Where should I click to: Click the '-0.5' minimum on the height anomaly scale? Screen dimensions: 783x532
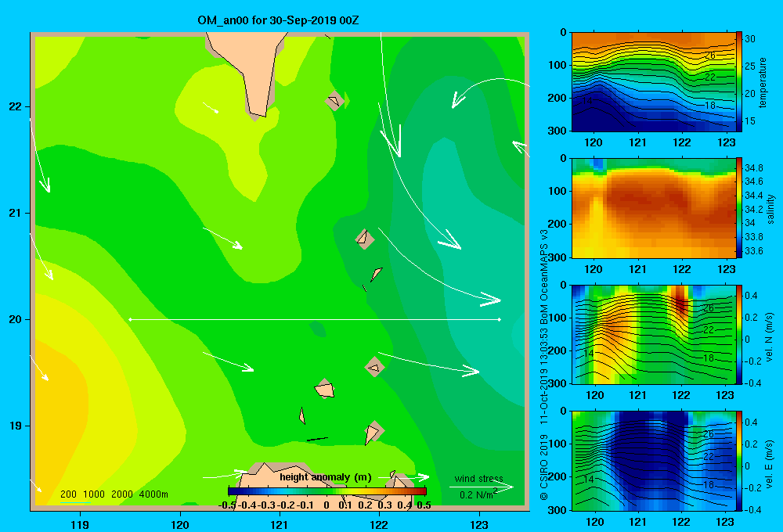click(227, 505)
